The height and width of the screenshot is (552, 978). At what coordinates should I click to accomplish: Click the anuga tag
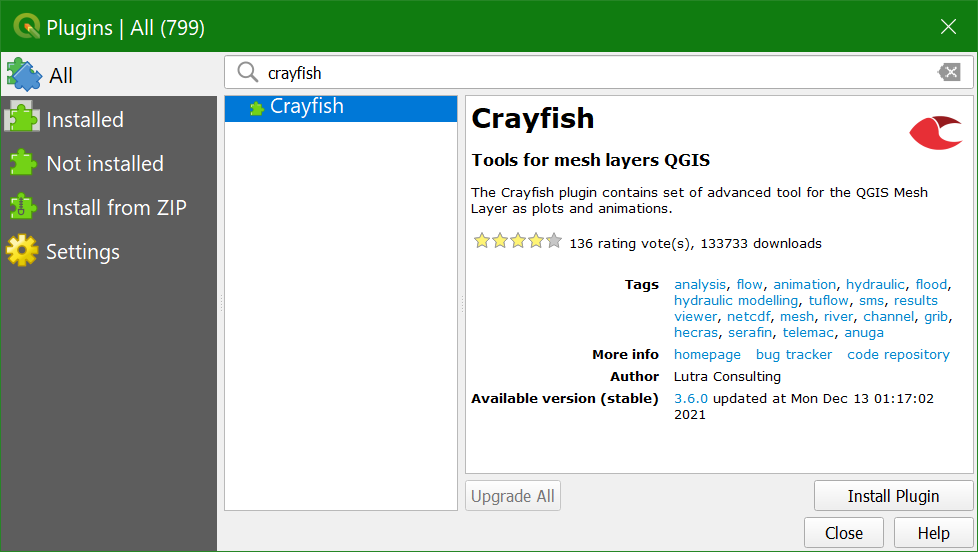(x=864, y=333)
